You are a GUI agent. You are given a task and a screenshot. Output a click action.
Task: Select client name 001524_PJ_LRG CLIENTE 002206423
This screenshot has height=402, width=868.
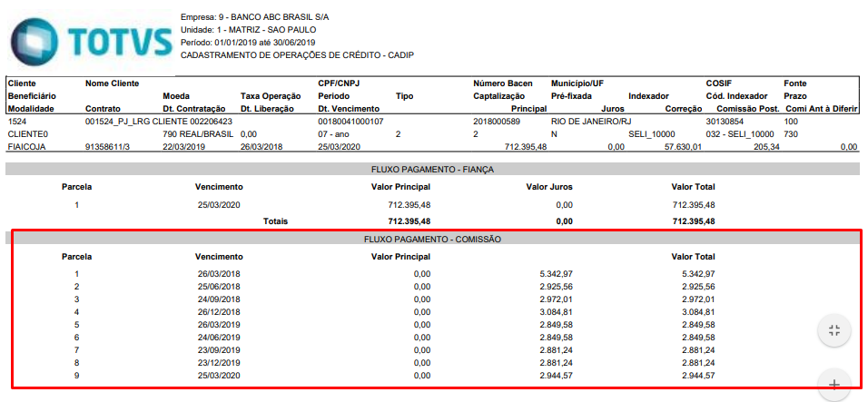click(160, 121)
